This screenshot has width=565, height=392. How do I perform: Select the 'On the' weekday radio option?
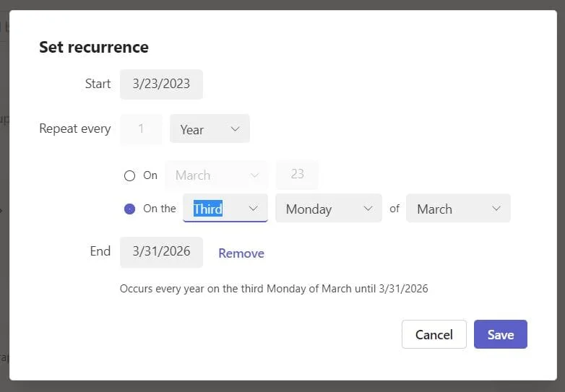(130, 209)
